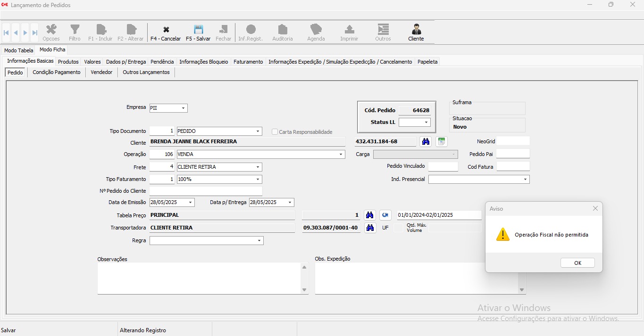The image size is (644, 336).
Task: Click the Imprimir toolbar icon
Action: click(x=349, y=30)
